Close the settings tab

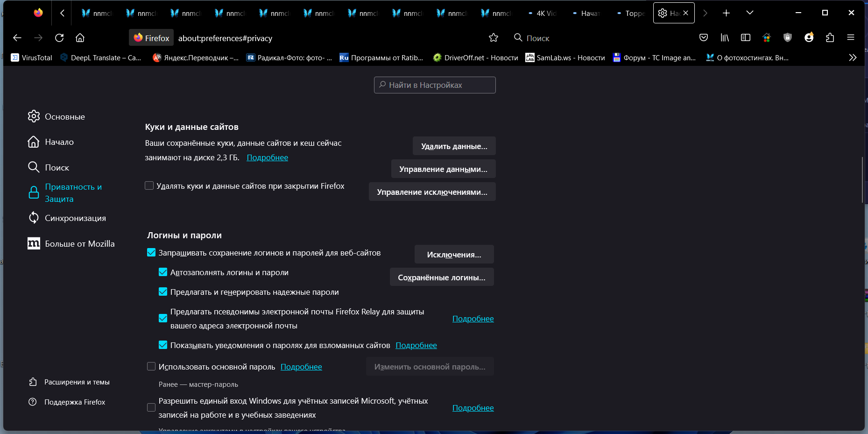(x=685, y=13)
